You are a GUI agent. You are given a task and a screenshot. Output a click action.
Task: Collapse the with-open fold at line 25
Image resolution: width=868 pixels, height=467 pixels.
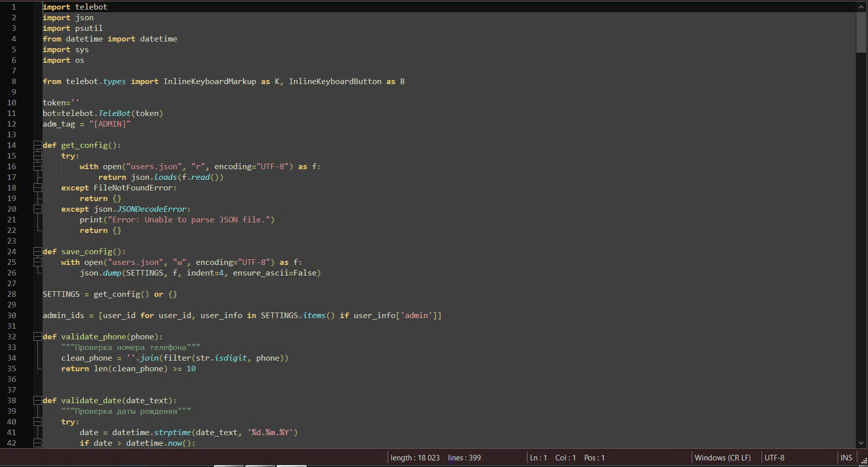(37, 262)
